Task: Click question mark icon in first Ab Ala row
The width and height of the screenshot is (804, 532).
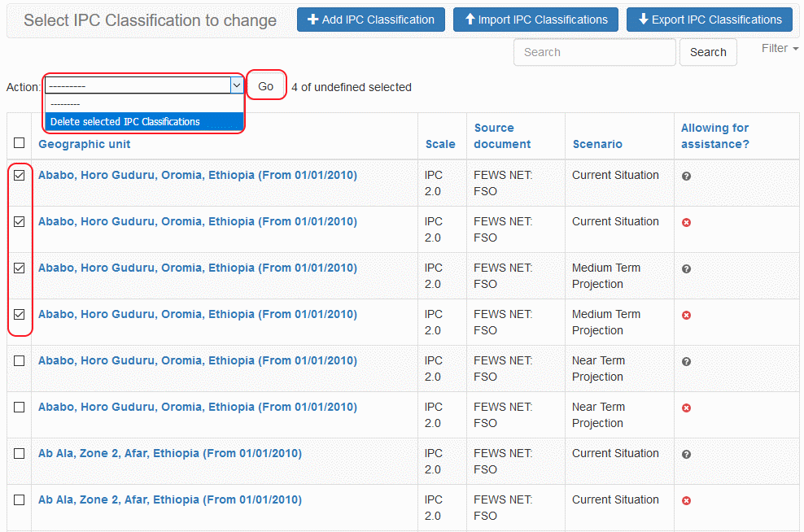Action: pos(686,454)
